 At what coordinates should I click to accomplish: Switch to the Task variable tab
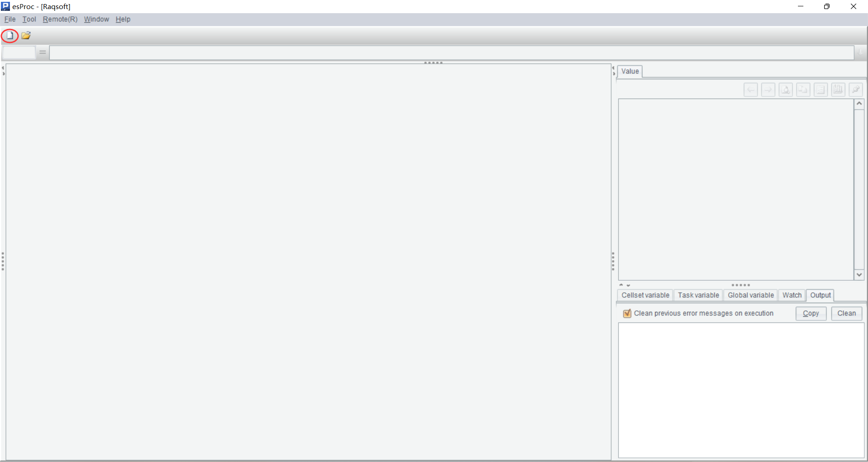coord(698,295)
